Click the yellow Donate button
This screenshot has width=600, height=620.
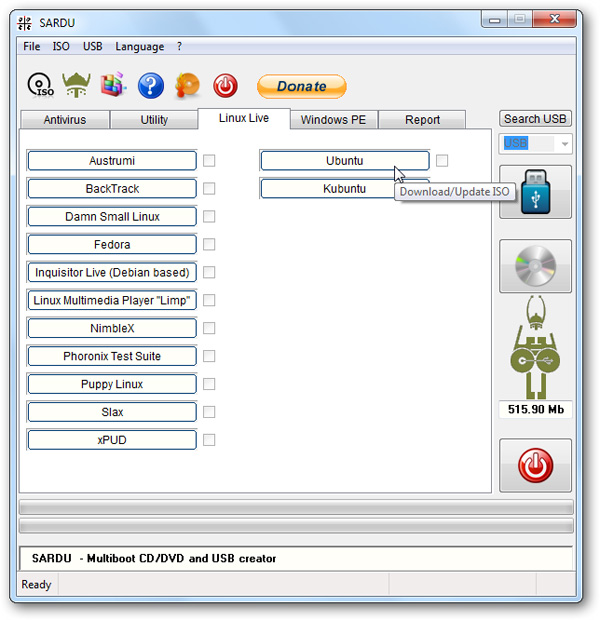(x=302, y=86)
